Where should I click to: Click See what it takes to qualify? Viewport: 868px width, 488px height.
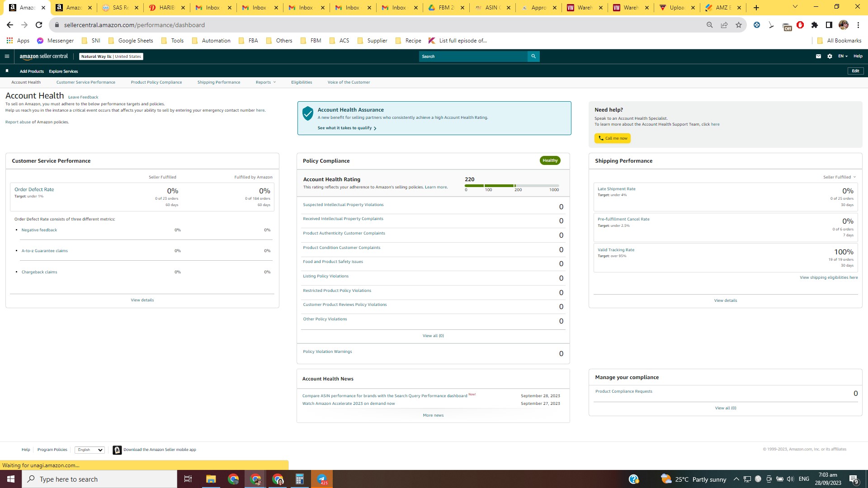[x=347, y=128]
